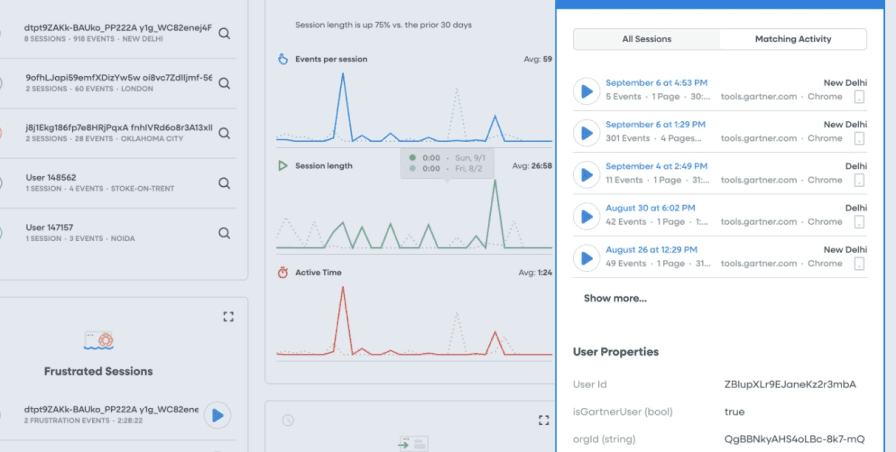Switch to the All Sessions tab

(x=646, y=39)
